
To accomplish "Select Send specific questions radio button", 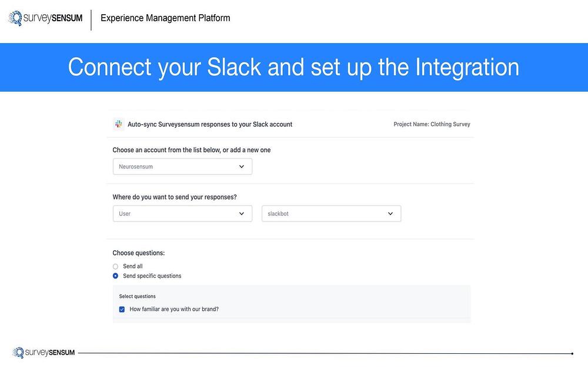I will click(115, 276).
